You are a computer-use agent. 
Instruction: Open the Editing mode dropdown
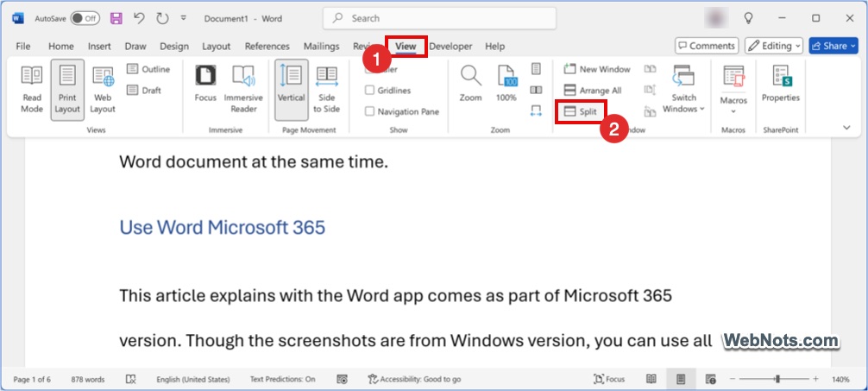tap(774, 46)
